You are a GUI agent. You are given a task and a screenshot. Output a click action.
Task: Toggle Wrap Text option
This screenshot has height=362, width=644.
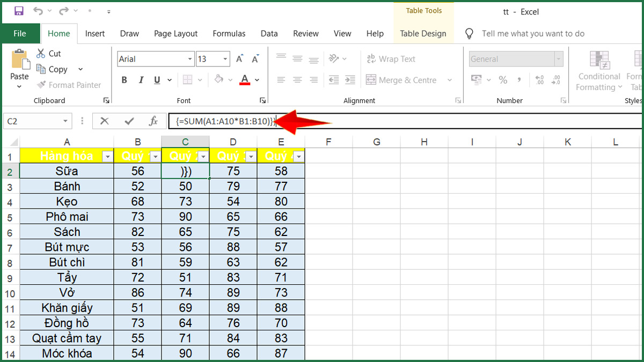click(x=391, y=59)
